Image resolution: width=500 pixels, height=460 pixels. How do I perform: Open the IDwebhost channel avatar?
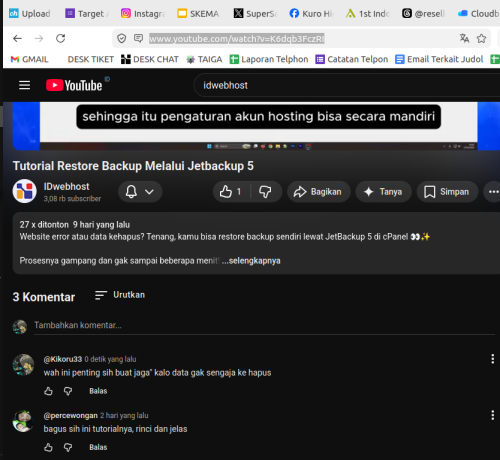[24, 191]
